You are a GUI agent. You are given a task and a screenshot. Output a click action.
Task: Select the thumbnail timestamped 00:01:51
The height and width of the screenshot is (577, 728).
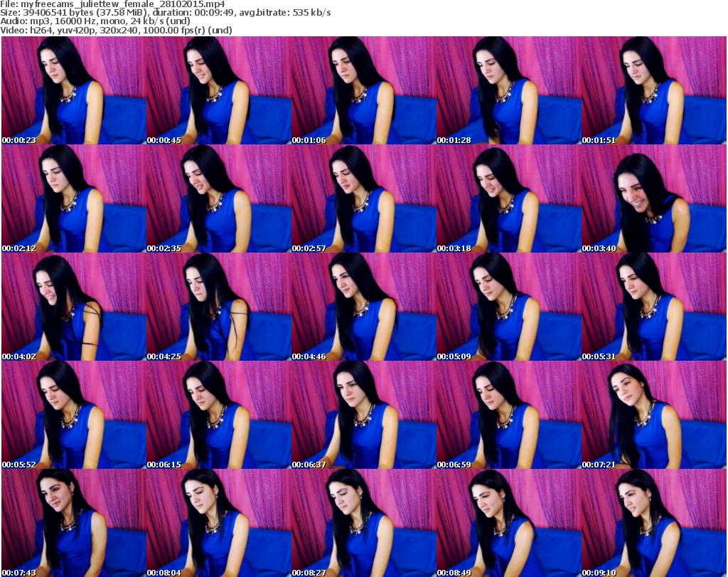[x=654, y=90]
